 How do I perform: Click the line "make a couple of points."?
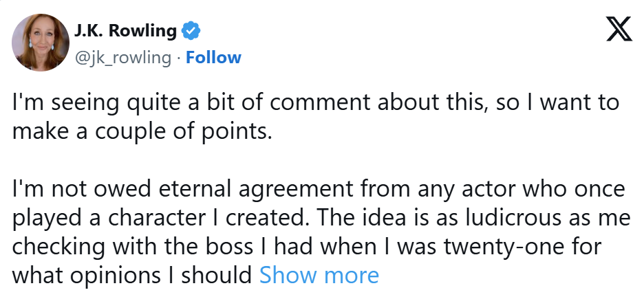pyautogui.click(x=143, y=131)
